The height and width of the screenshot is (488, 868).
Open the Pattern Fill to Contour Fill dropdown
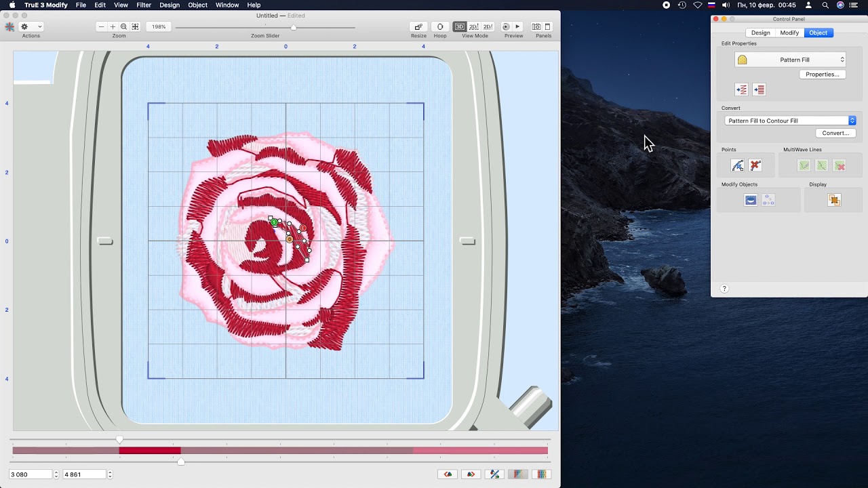click(790, 121)
